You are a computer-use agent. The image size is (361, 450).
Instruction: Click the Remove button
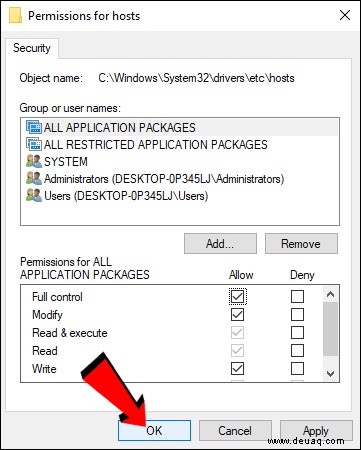(x=301, y=244)
